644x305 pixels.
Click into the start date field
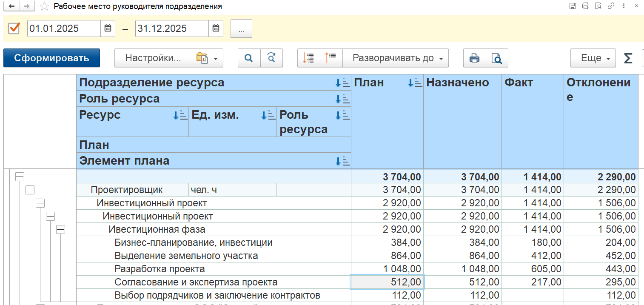point(64,29)
